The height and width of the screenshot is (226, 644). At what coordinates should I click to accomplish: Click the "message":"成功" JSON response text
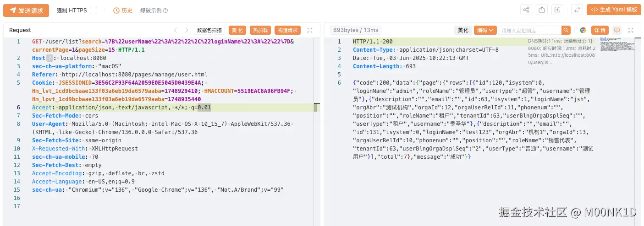[441, 157]
